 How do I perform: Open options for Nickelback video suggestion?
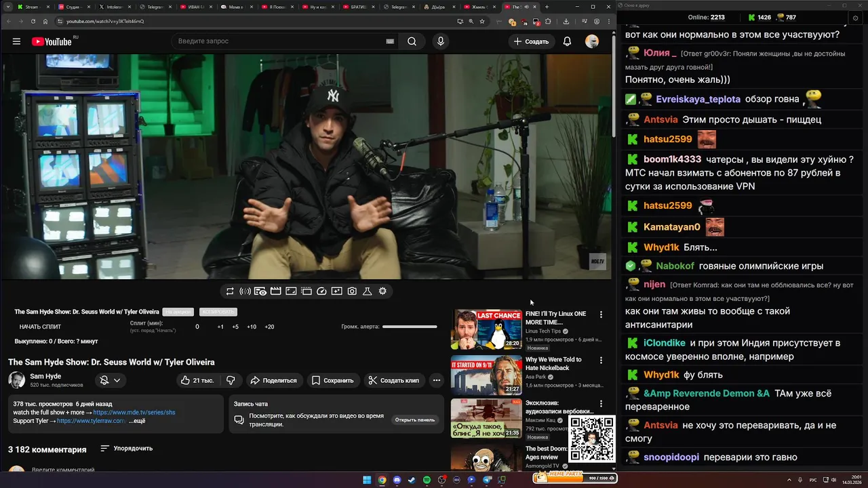601,361
